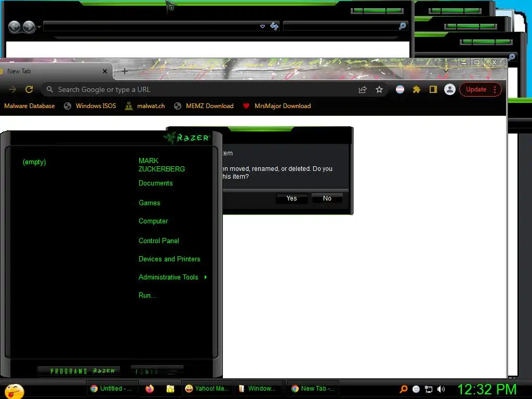
Task: Close the New Tab tab
Action: coord(105,71)
